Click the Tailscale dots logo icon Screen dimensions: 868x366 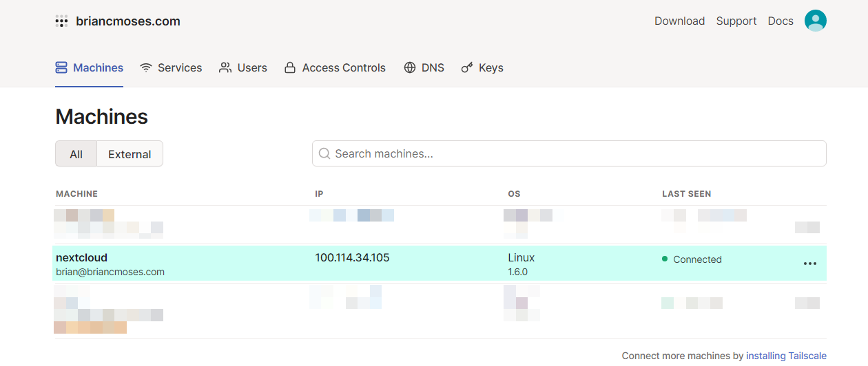coord(62,21)
